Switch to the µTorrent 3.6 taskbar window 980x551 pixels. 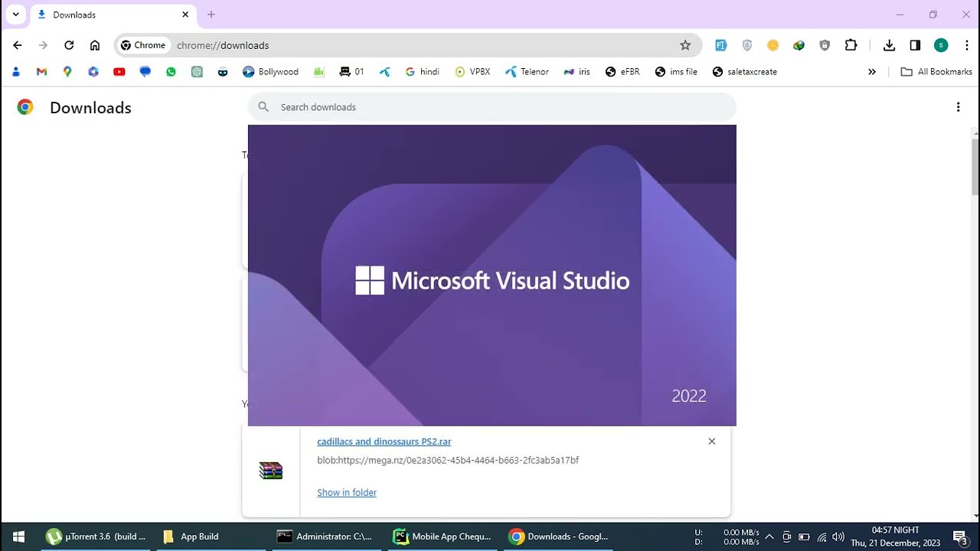click(x=96, y=536)
